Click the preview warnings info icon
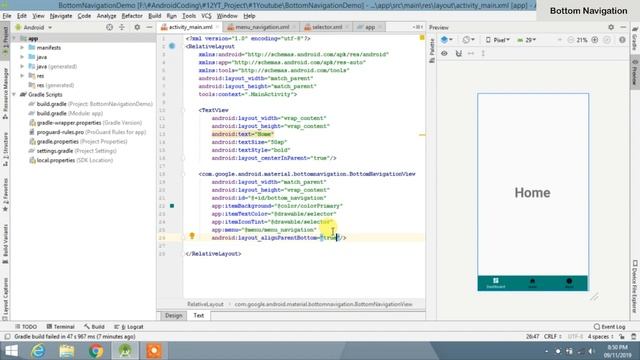640x360 pixels. tap(622, 40)
